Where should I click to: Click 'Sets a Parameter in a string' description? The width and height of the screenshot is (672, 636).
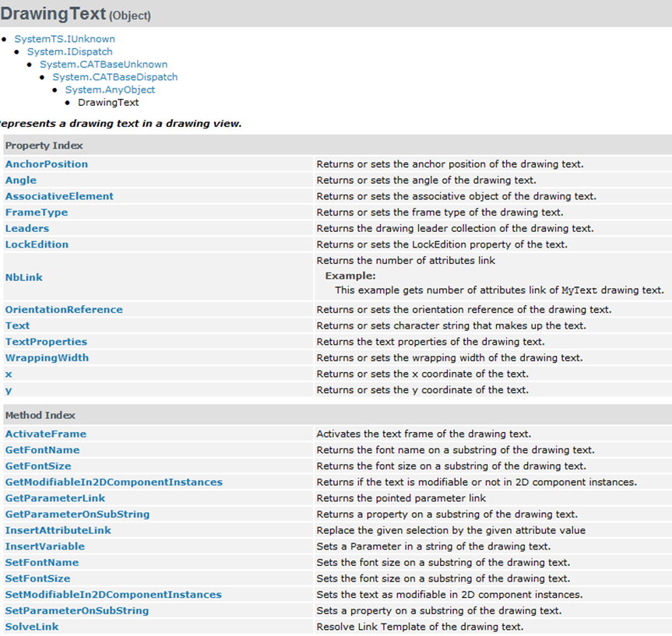(x=434, y=546)
